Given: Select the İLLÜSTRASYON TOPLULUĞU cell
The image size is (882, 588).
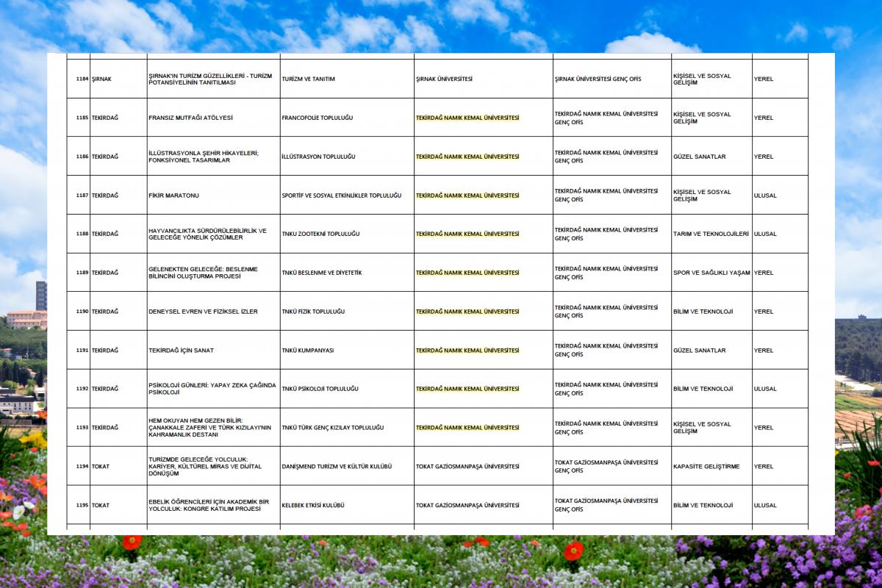Looking at the screenshot, I should [x=347, y=157].
